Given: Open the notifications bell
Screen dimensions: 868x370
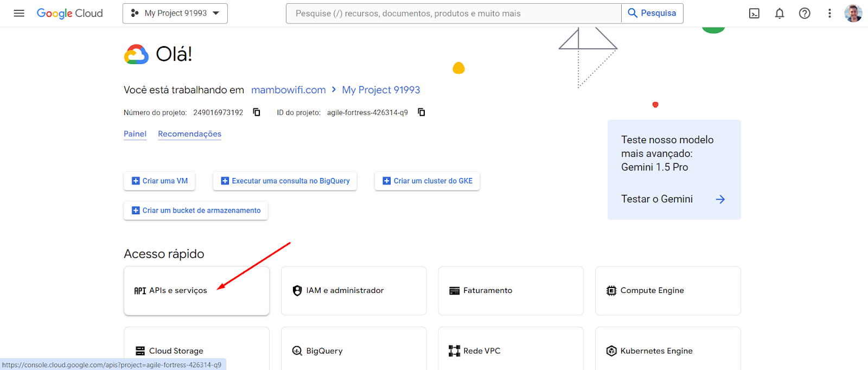Looking at the screenshot, I should point(780,14).
